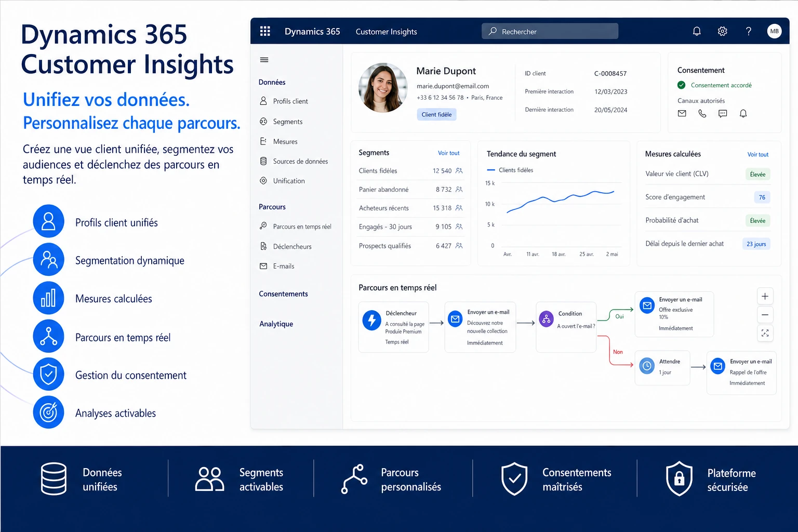The width and height of the screenshot is (798, 532).
Task: Click the Client fidèle badge
Action: 436,114
